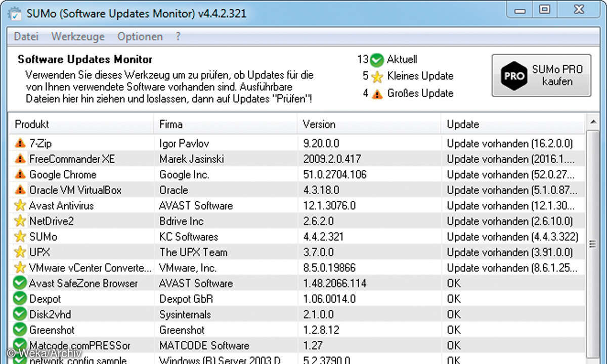Maximize the SUMo window
607x364 pixels.
tap(545, 9)
